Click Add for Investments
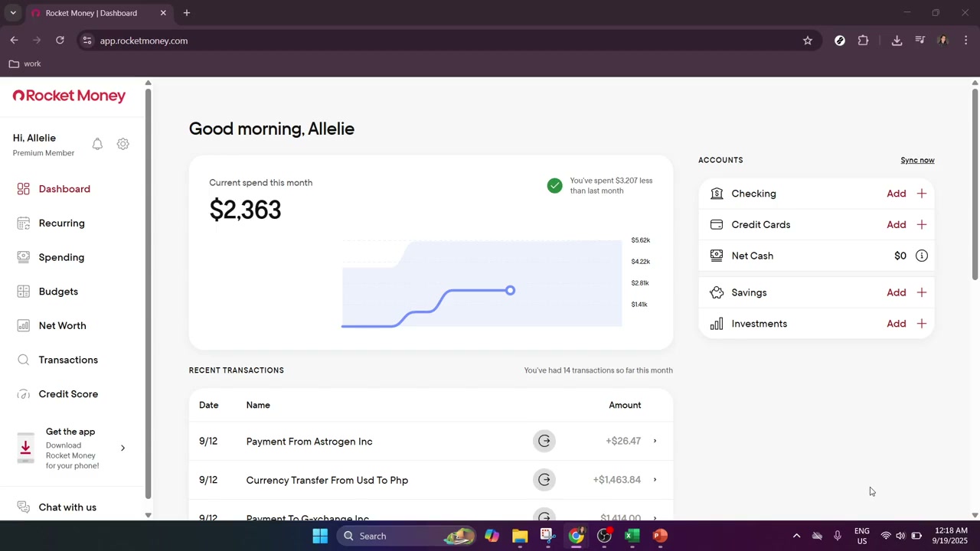Screen dimensions: 980x551 click(897, 324)
